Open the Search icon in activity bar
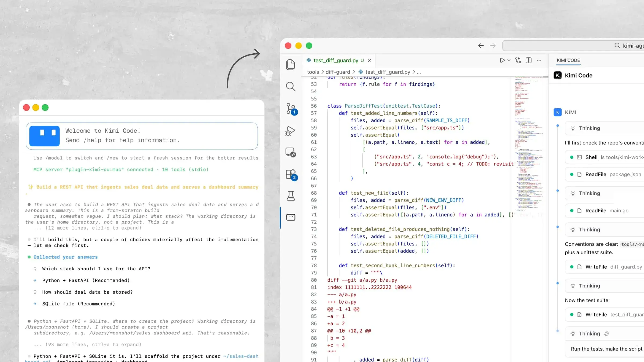This screenshot has width=644, height=362. tap(291, 87)
